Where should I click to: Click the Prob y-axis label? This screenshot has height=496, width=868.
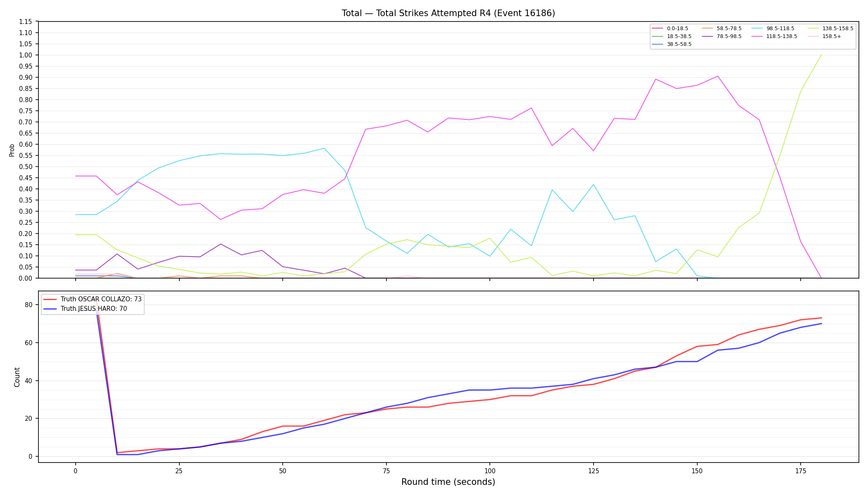[12, 150]
